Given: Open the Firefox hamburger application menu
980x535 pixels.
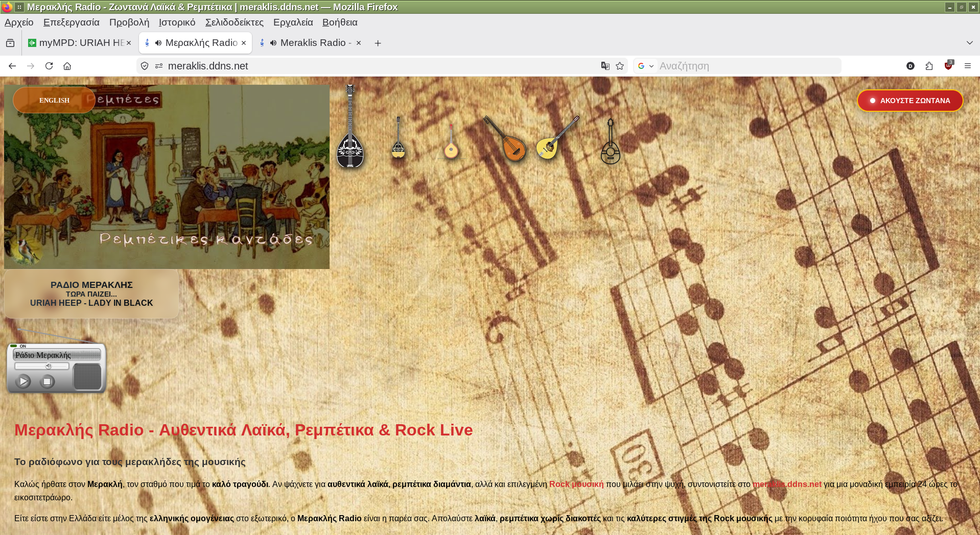Looking at the screenshot, I should (x=967, y=66).
